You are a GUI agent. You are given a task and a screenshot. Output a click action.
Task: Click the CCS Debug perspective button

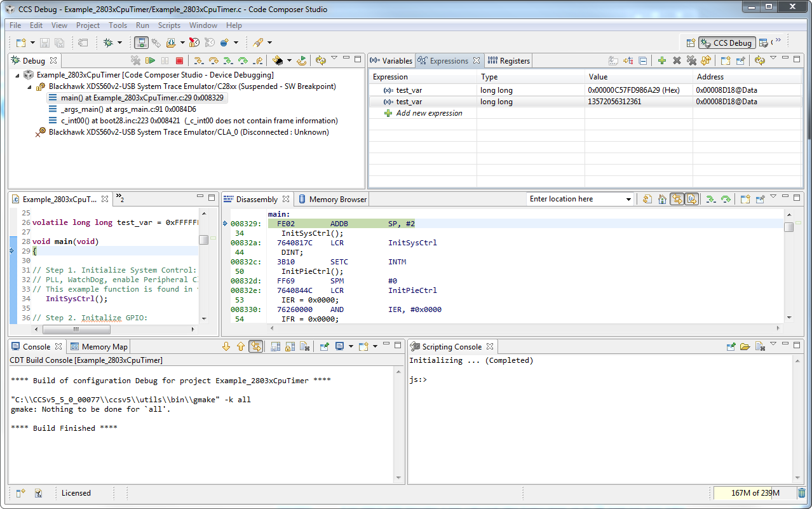[726, 43]
